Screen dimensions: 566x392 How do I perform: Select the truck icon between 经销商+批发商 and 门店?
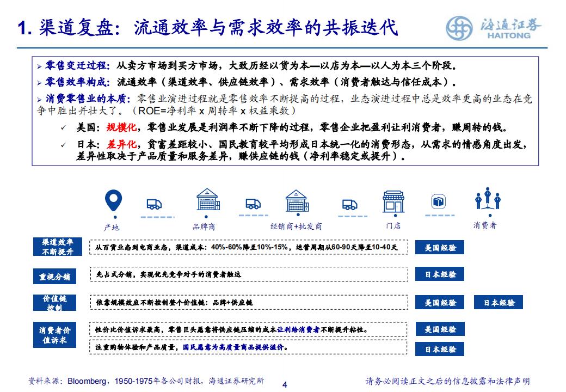(350, 205)
